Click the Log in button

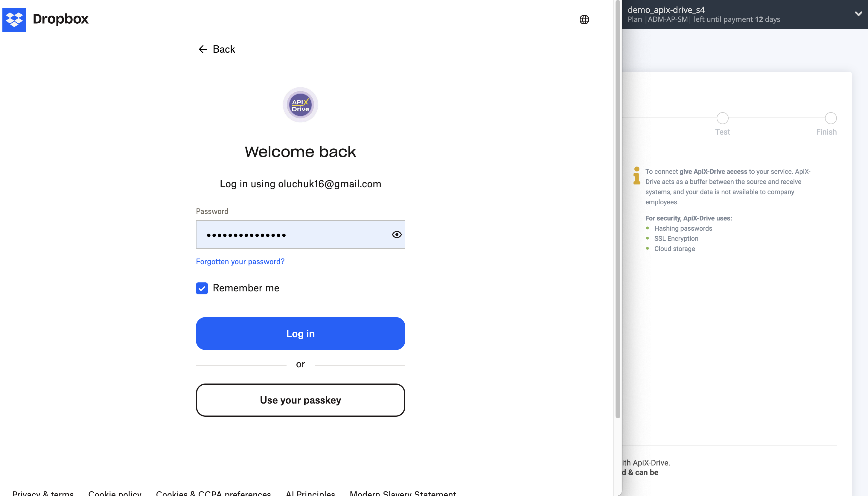coord(300,333)
